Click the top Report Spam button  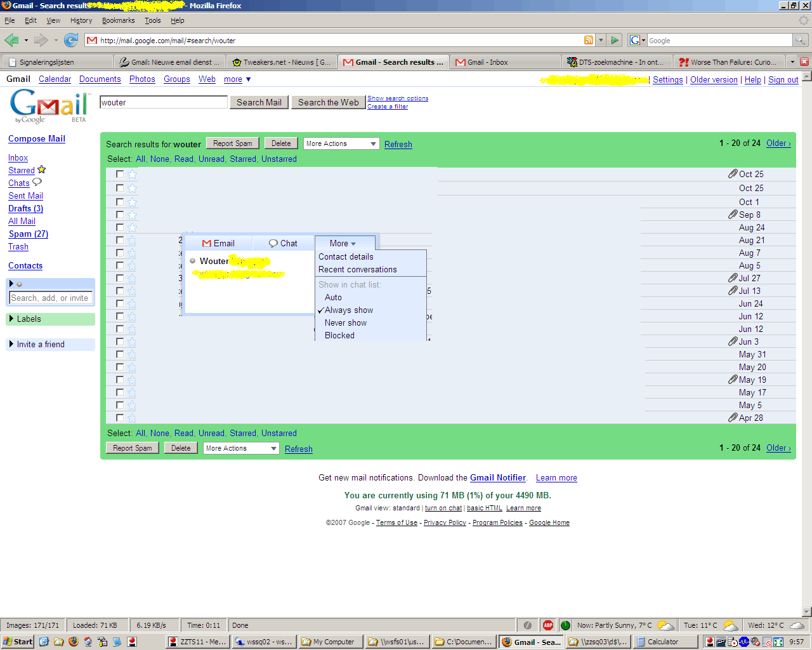tap(233, 143)
